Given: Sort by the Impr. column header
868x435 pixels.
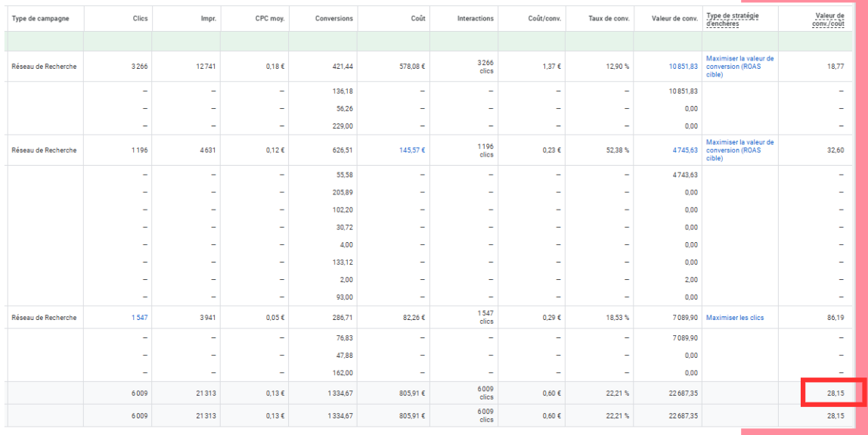Looking at the screenshot, I should click(x=209, y=18).
